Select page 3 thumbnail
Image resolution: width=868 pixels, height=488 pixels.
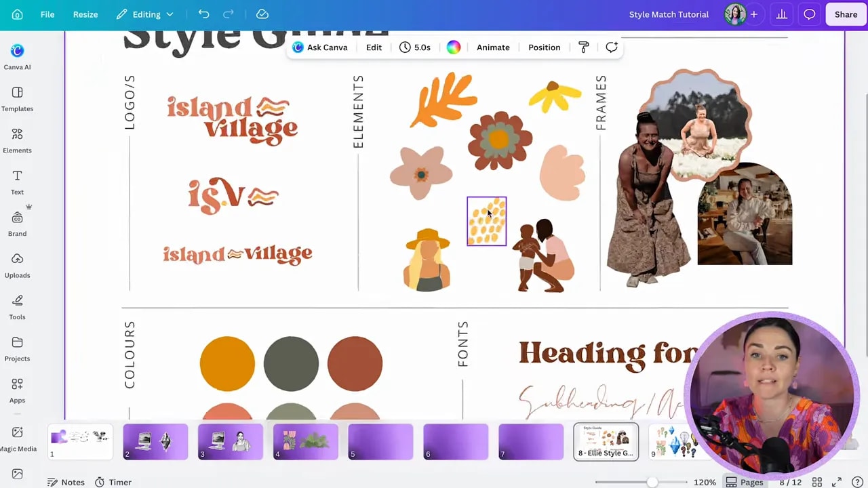(x=231, y=441)
